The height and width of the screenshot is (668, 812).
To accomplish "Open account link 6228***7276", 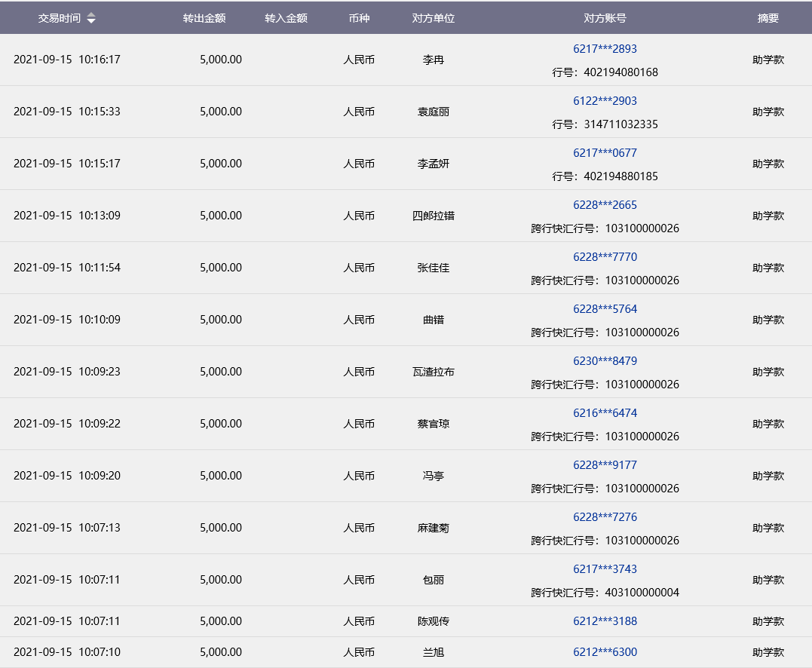I will [605, 517].
